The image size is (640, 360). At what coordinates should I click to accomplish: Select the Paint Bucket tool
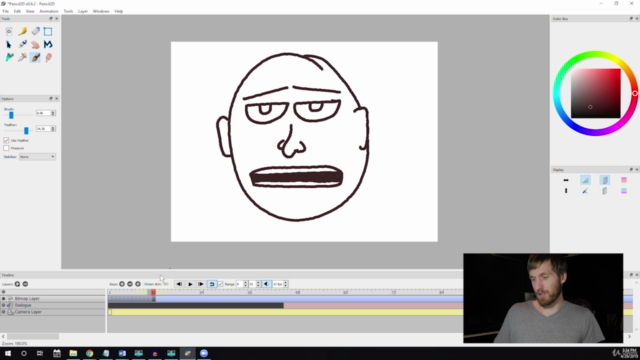9,58
